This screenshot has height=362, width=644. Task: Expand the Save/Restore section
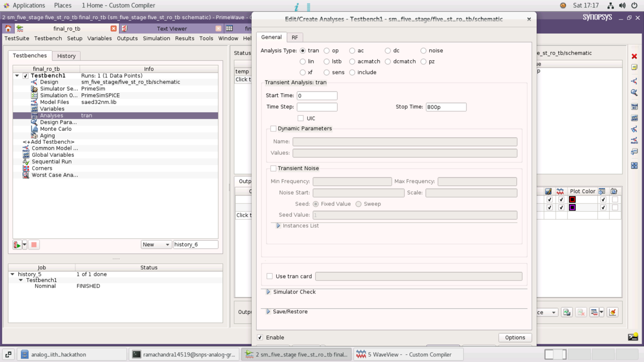(268, 311)
